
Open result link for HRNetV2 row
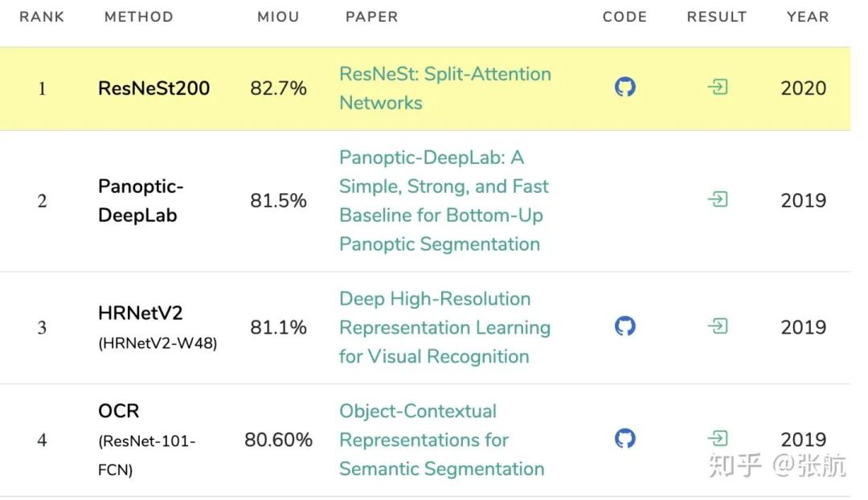[717, 326]
